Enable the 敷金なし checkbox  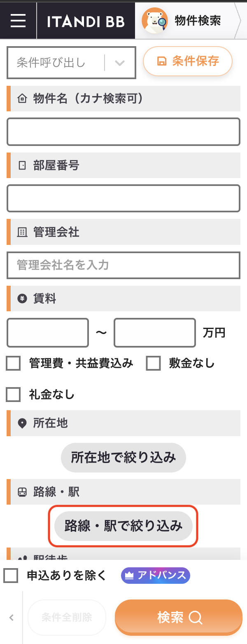(x=154, y=364)
